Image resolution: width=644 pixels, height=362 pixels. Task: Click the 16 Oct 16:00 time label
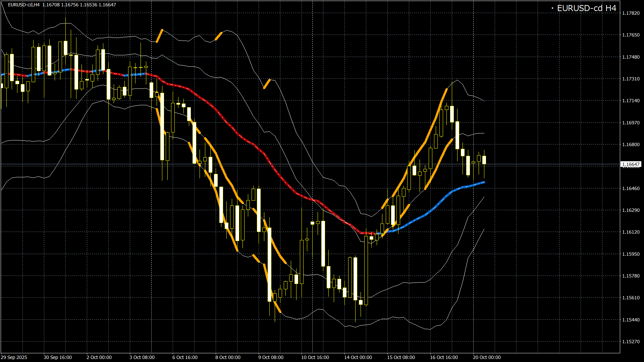click(x=444, y=357)
